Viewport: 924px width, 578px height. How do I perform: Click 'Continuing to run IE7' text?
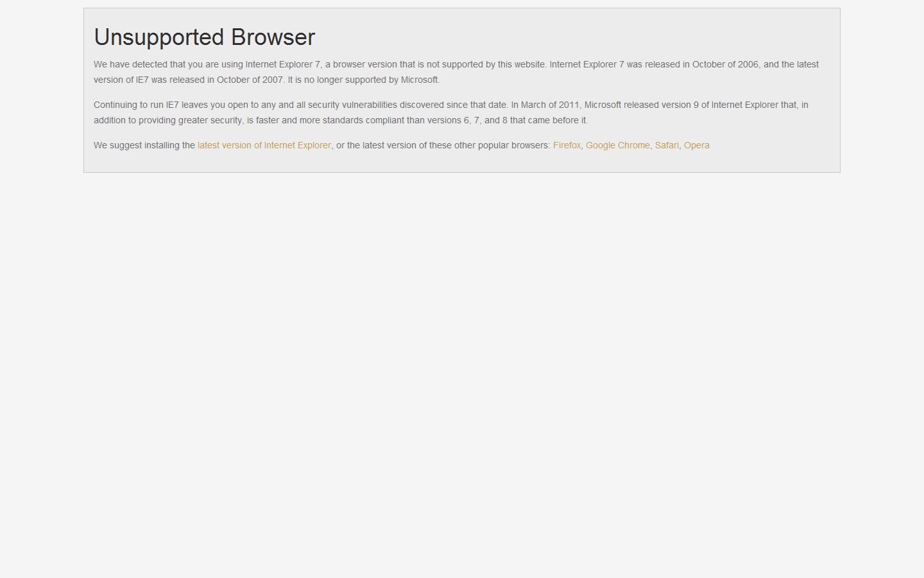click(136, 105)
